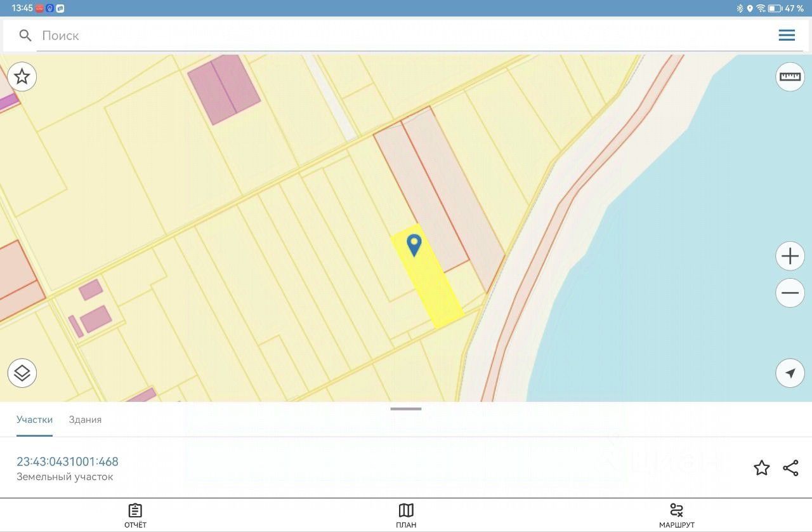Tap the search magnifier icon
812x532 pixels.
25,36
